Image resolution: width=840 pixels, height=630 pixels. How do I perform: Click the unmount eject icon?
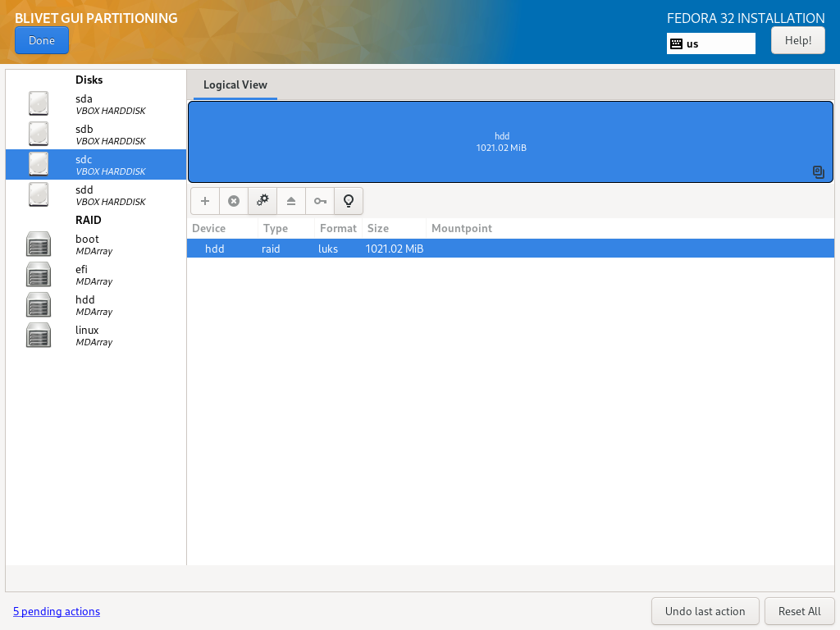(291, 201)
